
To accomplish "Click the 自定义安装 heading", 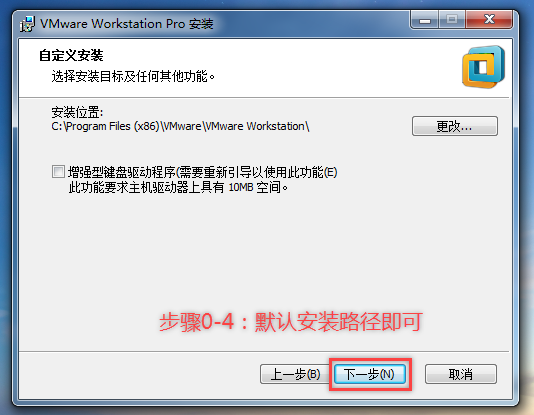I will (x=71, y=55).
